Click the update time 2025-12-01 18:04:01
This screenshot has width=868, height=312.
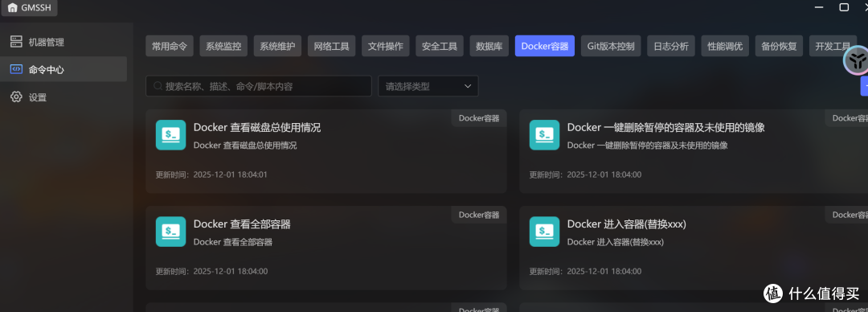(231, 174)
